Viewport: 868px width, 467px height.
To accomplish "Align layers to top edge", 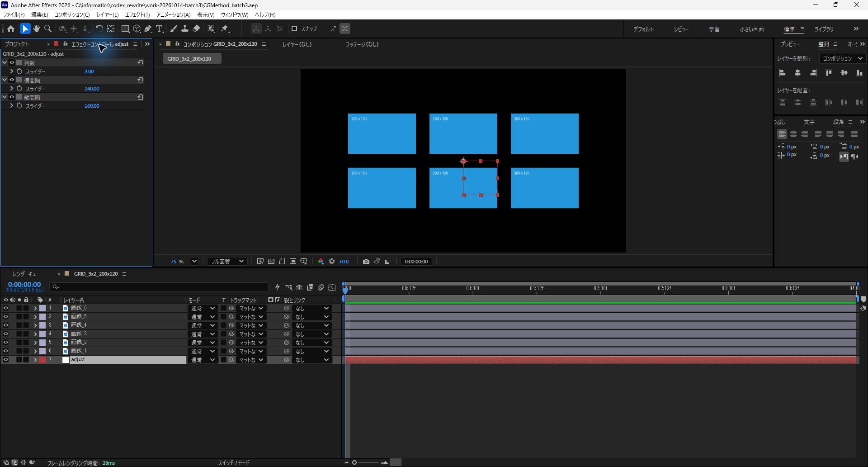I will click(829, 73).
